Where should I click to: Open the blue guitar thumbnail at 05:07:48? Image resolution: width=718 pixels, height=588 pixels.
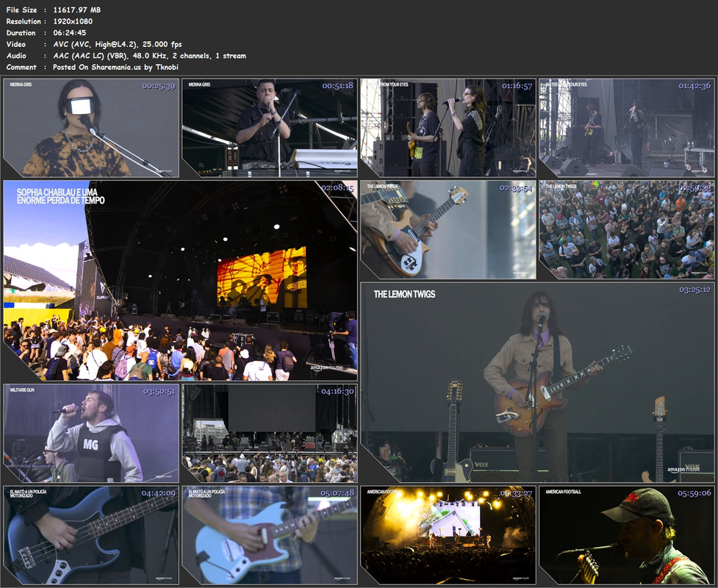click(x=270, y=535)
